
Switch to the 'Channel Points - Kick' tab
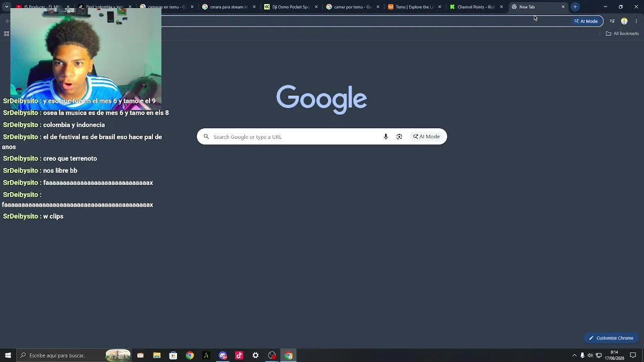coord(475,7)
